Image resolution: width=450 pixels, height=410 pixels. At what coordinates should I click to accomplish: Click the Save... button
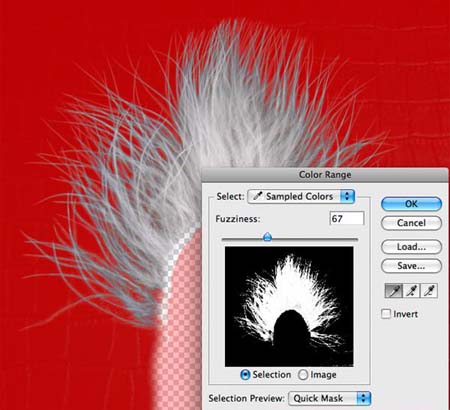pyautogui.click(x=411, y=266)
